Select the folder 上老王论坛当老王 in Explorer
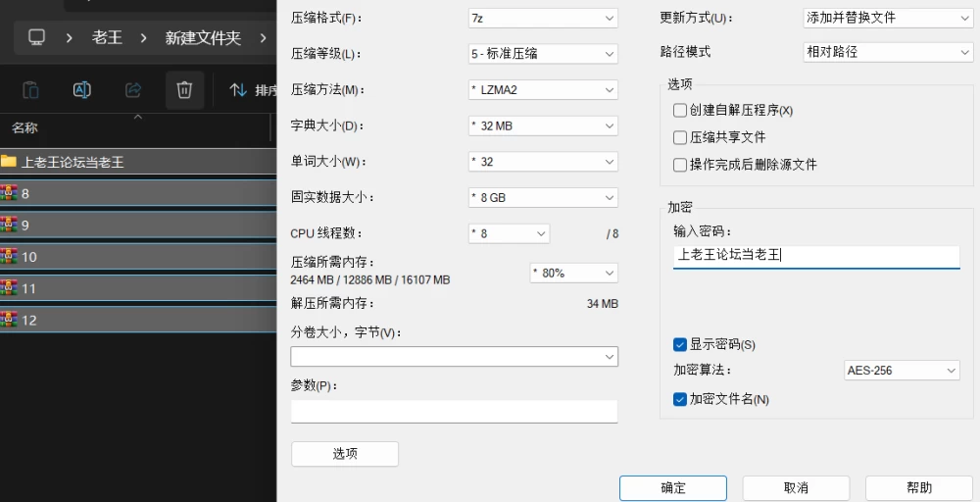Image resolution: width=980 pixels, height=502 pixels. 138,162
